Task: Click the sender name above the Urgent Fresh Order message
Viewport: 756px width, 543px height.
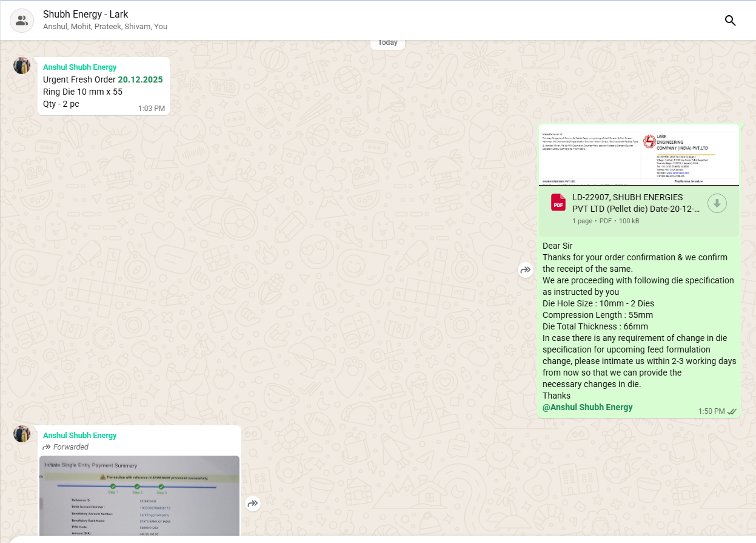Action: (79, 67)
